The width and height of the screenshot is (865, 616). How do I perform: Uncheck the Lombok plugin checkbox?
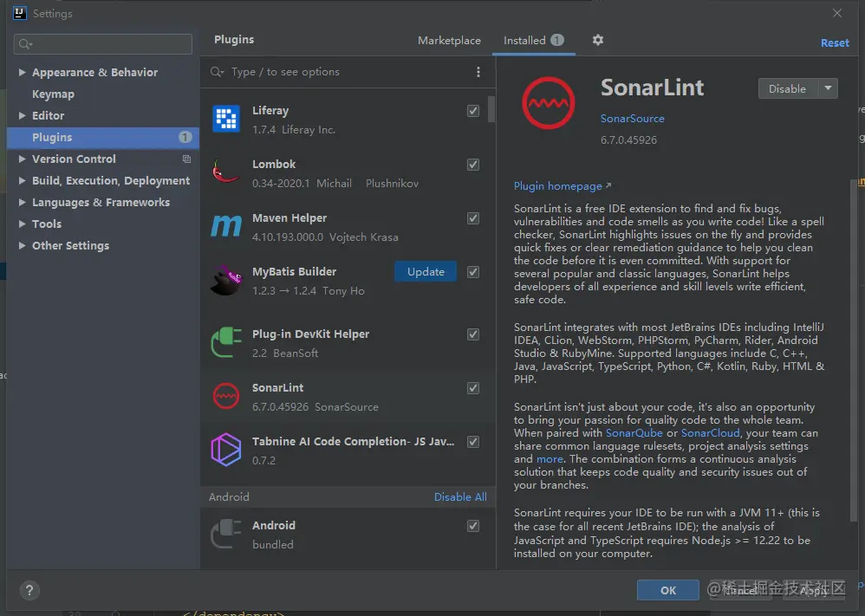(473, 165)
